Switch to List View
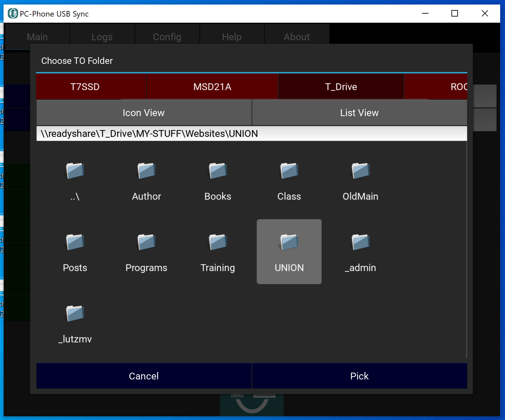The image size is (505, 420). pyautogui.click(x=360, y=113)
